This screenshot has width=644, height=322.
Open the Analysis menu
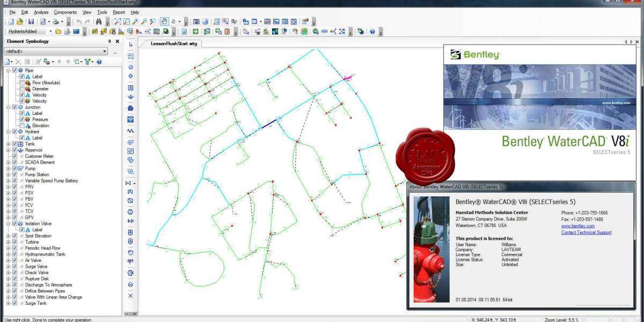tap(41, 12)
